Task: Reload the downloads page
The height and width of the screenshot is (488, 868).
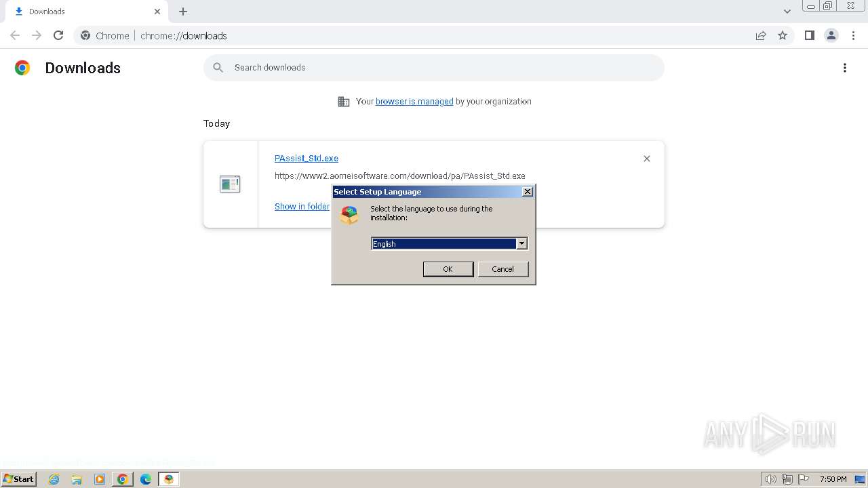Action: (58, 35)
